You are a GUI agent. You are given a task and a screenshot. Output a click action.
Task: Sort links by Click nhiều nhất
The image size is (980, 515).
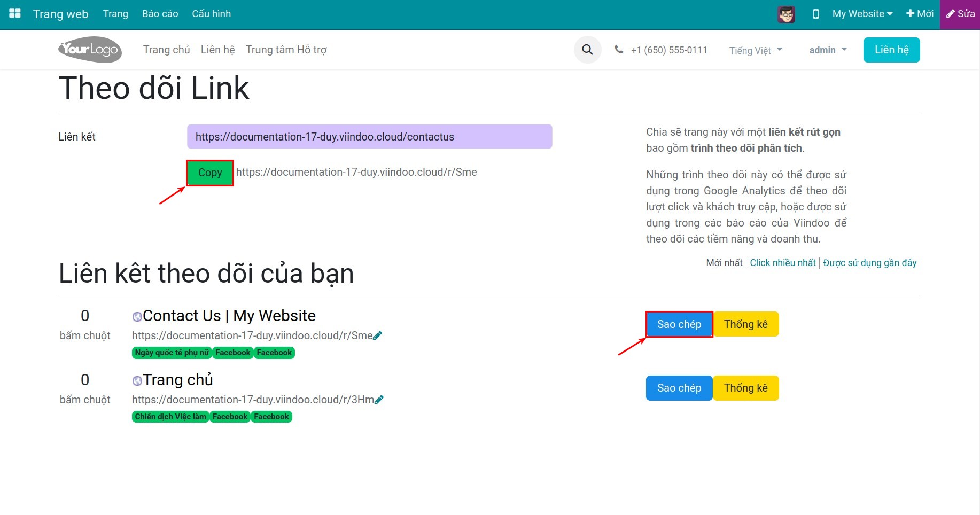[x=783, y=262]
